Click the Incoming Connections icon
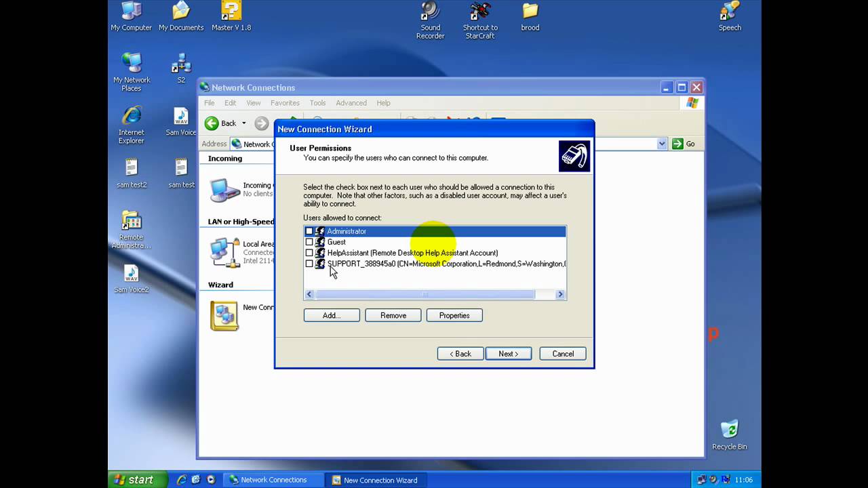Image resolution: width=868 pixels, height=488 pixels. 224,190
